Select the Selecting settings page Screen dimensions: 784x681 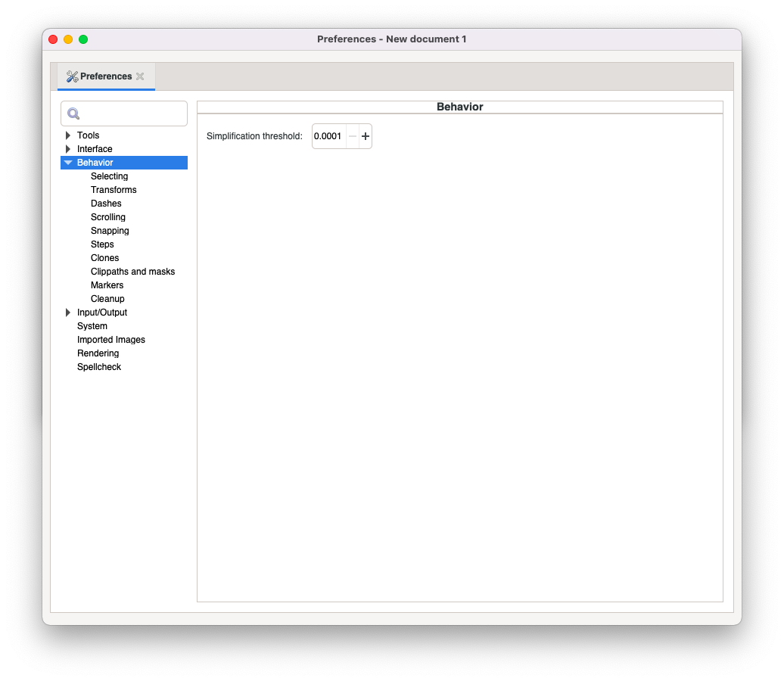pos(109,176)
